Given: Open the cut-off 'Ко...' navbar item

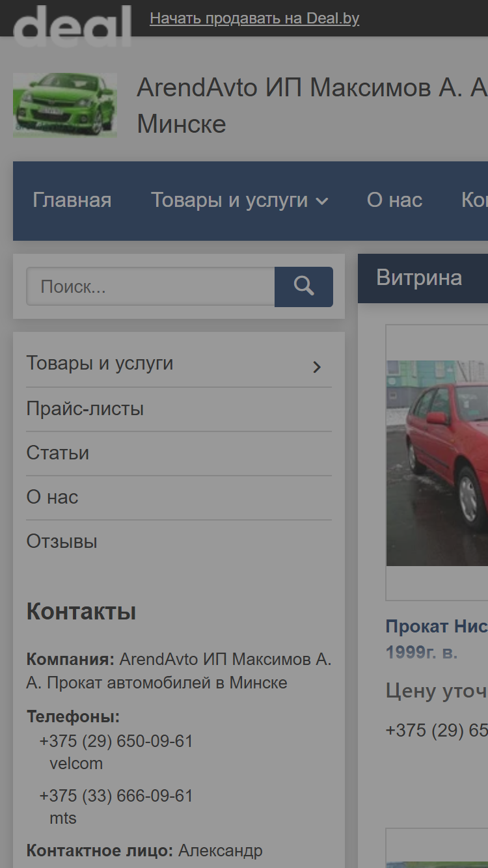Looking at the screenshot, I should coord(474,200).
